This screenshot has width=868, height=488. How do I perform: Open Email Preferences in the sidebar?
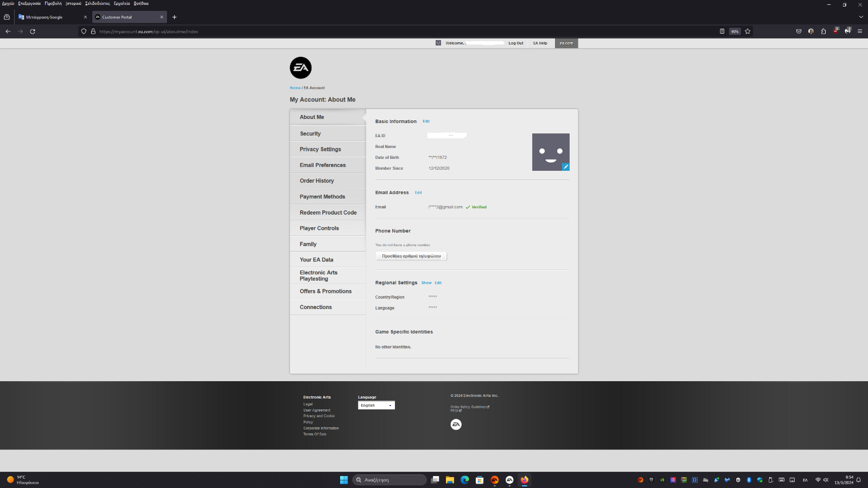pyautogui.click(x=328, y=165)
